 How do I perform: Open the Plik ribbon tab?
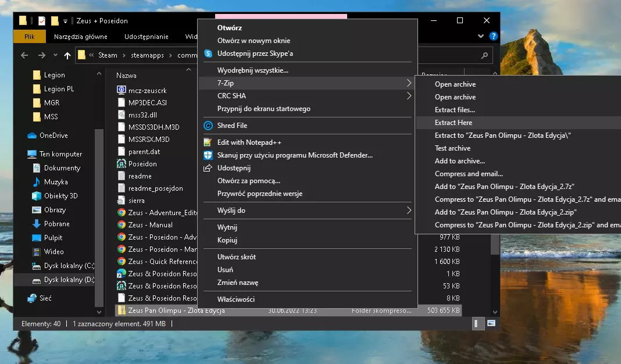pyautogui.click(x=30, y=37)
